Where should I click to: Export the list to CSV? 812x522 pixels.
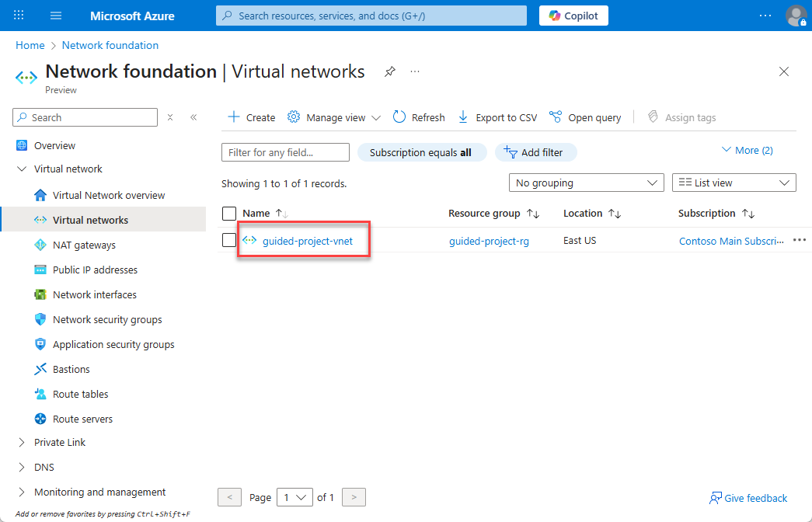click(x=497, y=117)
